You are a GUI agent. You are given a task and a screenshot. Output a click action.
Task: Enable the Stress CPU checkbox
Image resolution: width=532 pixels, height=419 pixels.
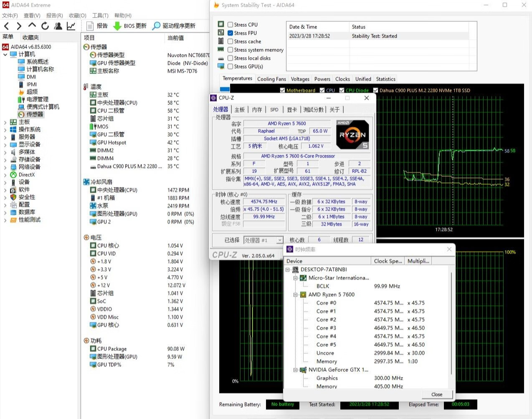pyautogui.click(x=230, y=25)
